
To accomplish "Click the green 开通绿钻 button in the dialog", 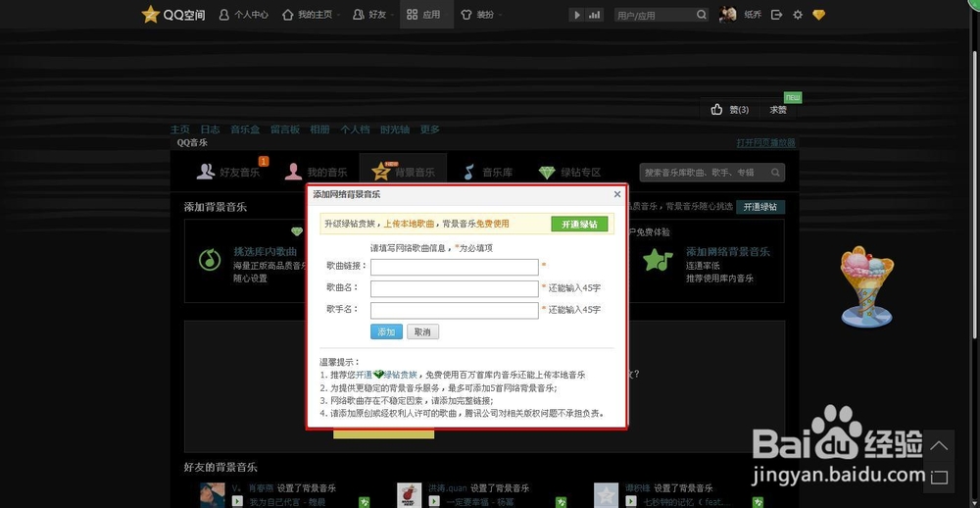I will (579, 224).
